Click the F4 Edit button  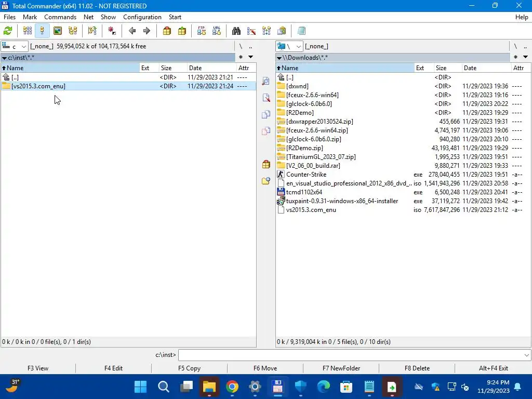click(113, 368)
